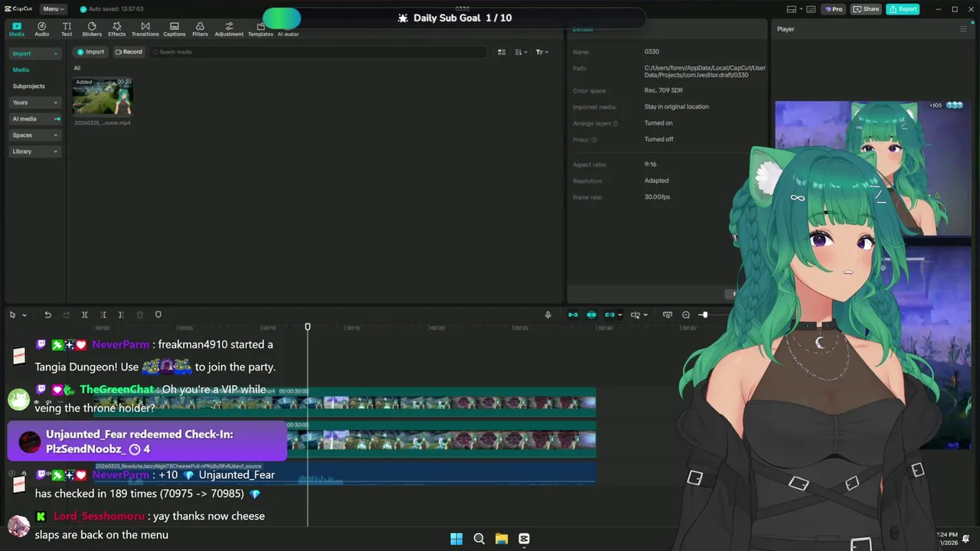Image resolution: width=980 pixels, height=551 pixels.
Task: Open the media filter dropdown
Action: (541, 52)
